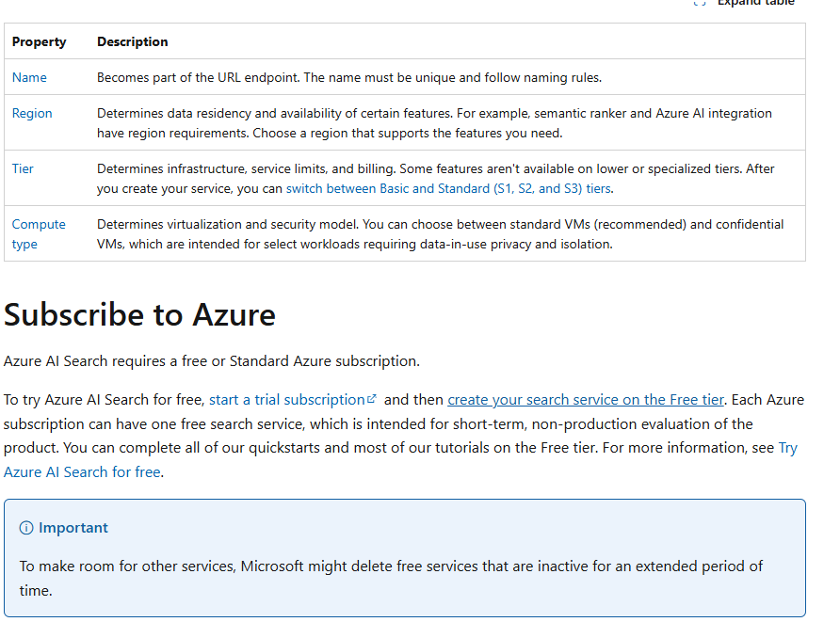This screenshot has width=840, height=622.
Task: Open the Name property link
Action: (29, 77)
